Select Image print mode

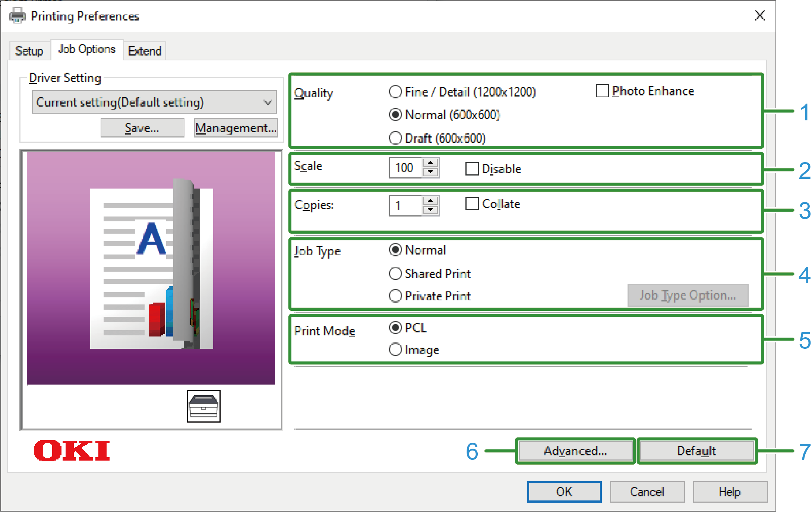click(395, 350)
